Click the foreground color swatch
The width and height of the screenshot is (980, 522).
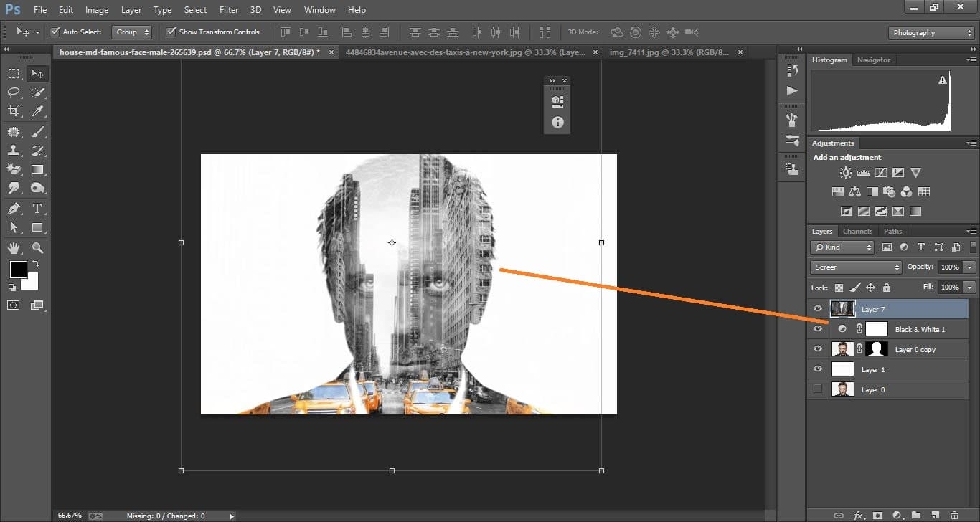click(19, 270)
